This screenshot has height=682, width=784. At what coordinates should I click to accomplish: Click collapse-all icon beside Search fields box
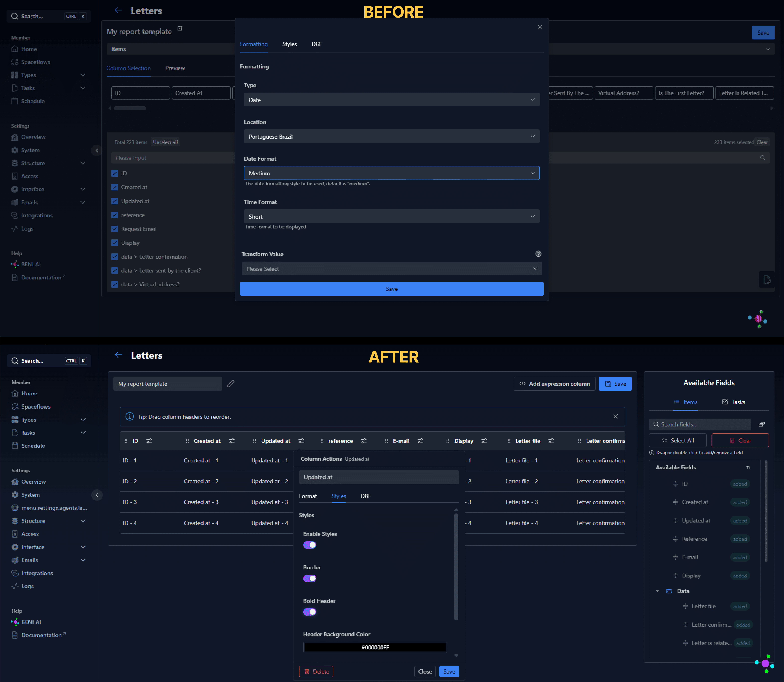762,424
